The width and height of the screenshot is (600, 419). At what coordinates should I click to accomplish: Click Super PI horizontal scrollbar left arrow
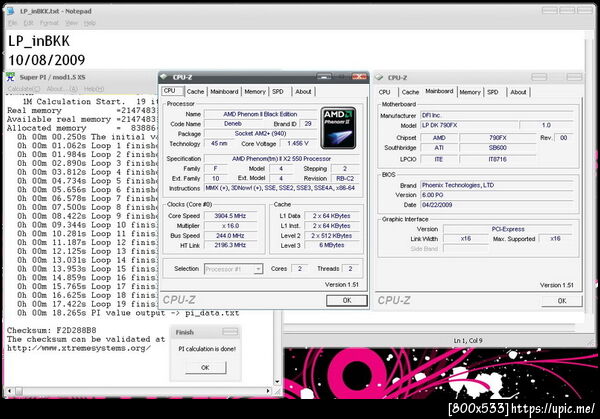point(9,391)
